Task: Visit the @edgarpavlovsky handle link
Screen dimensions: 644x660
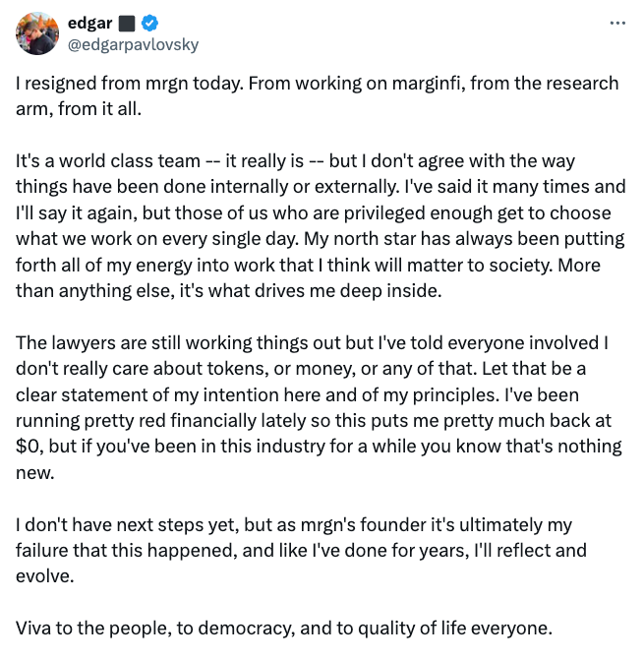Action: click(133, 44)
